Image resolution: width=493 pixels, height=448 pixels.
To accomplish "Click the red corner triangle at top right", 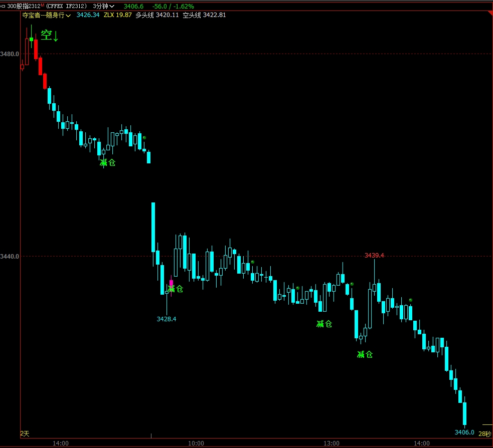I will pyautogui.click(x=489, y=14).
